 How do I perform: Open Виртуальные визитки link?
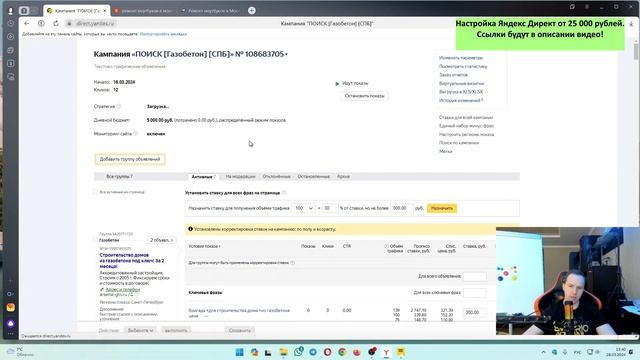(x=462, y=83)
